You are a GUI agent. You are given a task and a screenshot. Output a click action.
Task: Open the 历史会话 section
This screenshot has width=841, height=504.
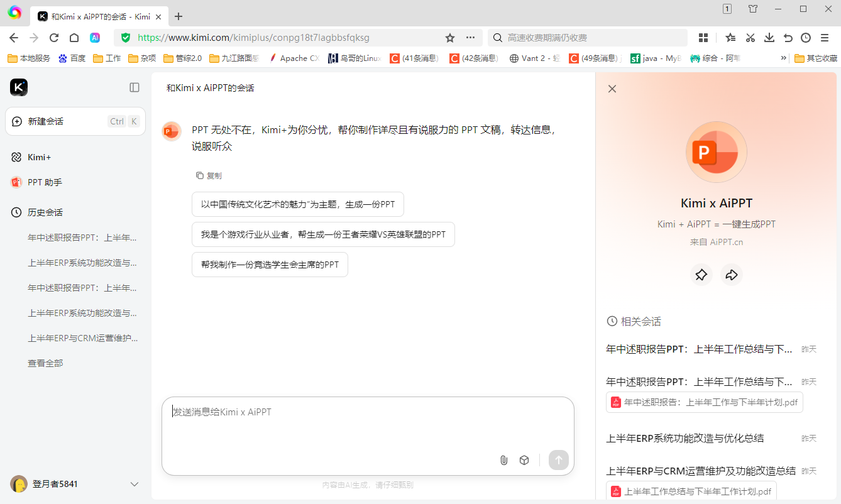[37, 212]
